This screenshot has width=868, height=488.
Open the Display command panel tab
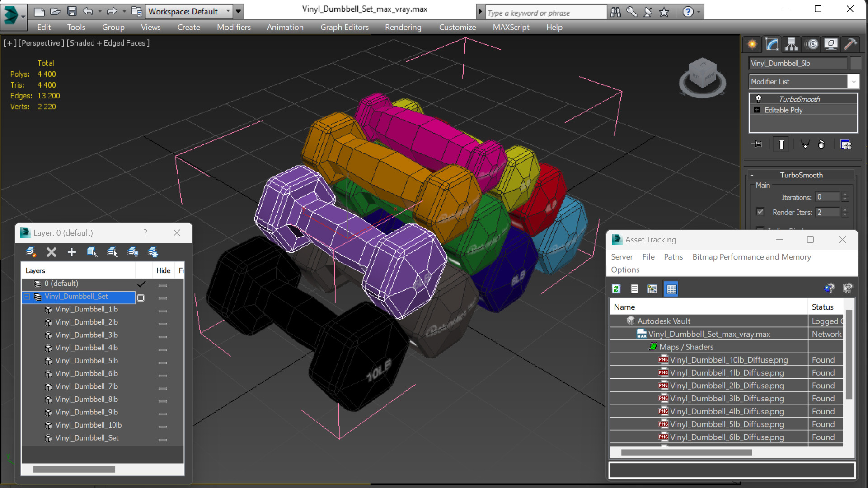coord(831,44)
